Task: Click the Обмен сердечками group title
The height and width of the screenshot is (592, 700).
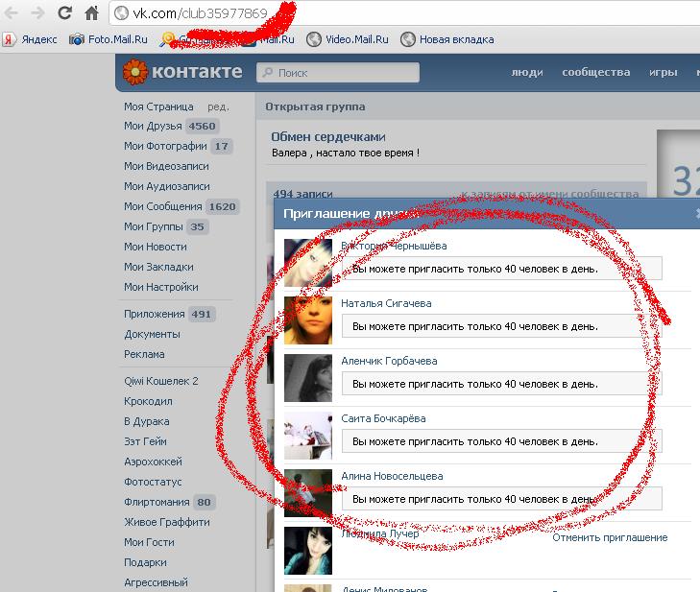Action: pyautogui.click(x=328, y=136)
